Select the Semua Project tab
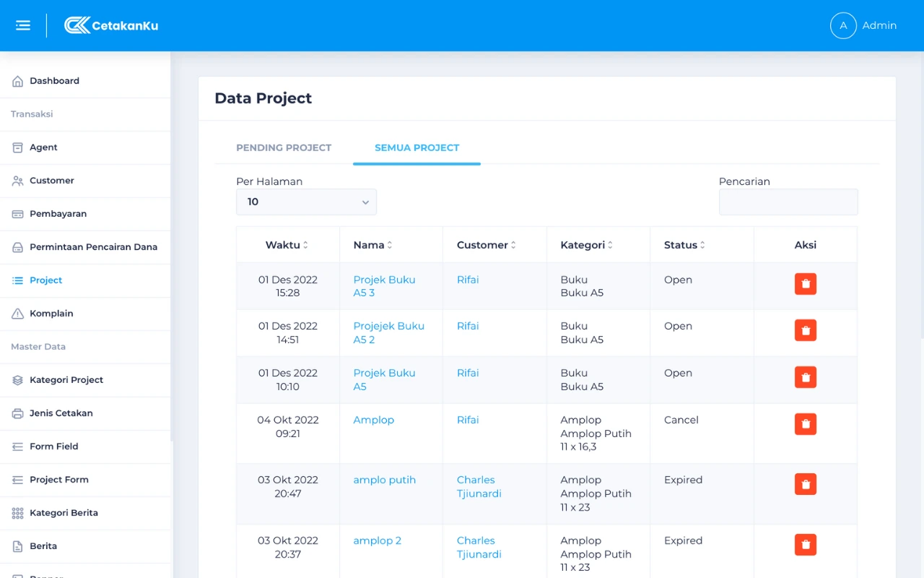Image resolution: width=924 pixels, height=578 pixels. coord(417,147)
